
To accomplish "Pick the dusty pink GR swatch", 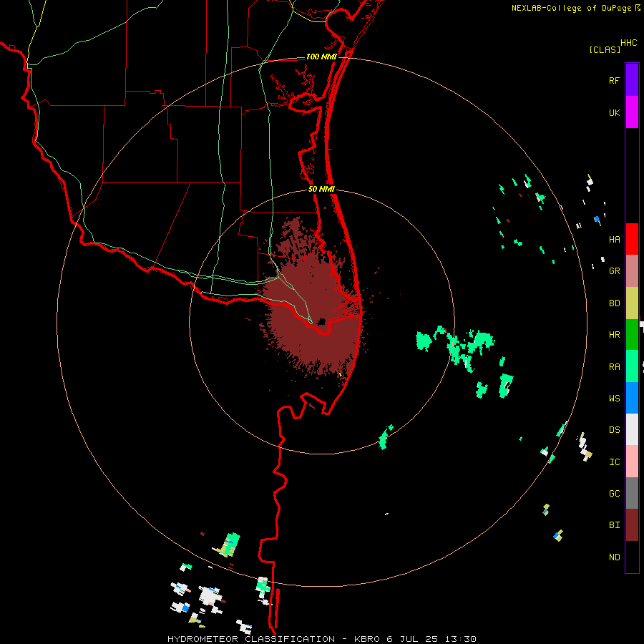I will [632, 271].
